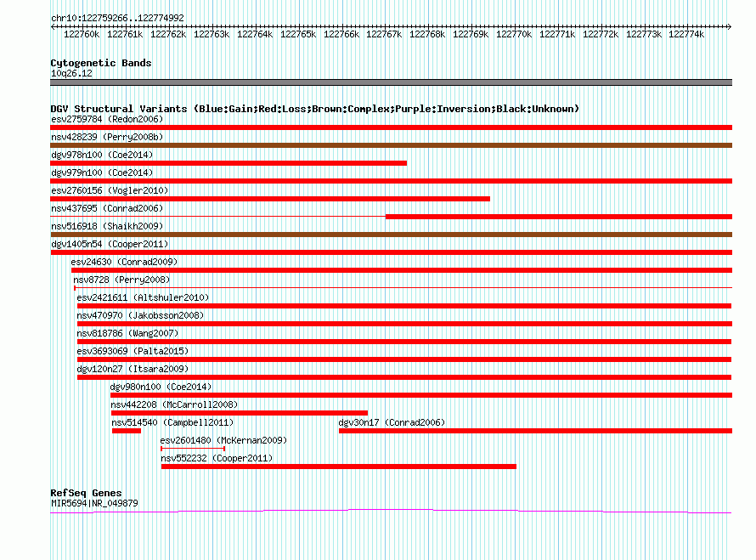Select the red bar below nsv470970 (Jakobsson2008)
The width and height of the screenshot is (756, 560).
[404, 324]
